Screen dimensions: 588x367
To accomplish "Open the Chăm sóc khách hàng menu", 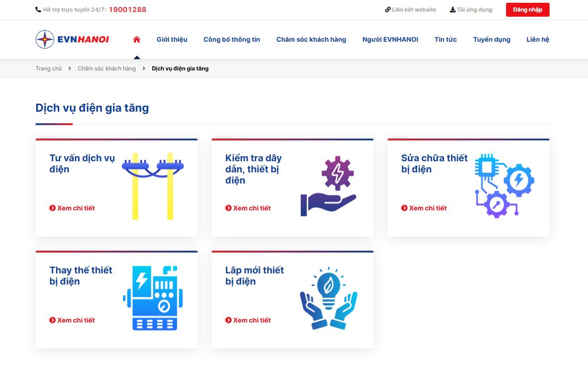I will click(x=311, y=39).
